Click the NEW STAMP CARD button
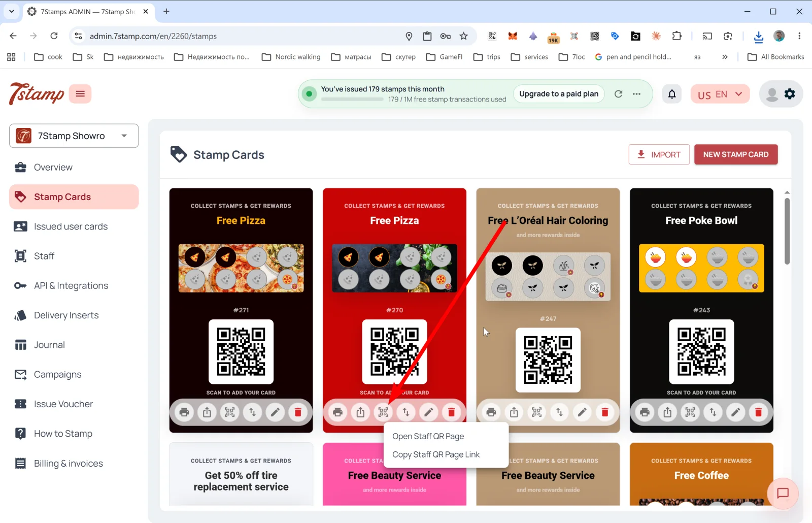Viewport: 812px width, 523px height. click(736, 154)
